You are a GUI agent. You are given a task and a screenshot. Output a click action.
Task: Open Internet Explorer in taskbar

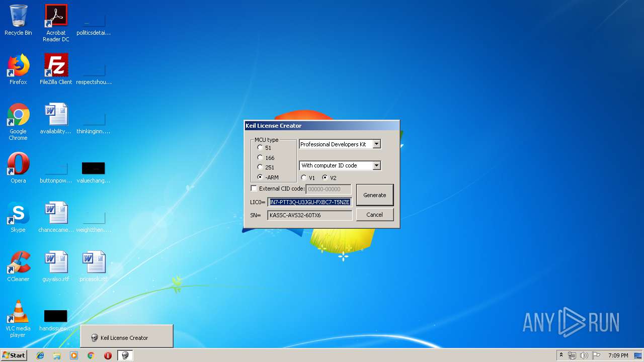(40, 355)
